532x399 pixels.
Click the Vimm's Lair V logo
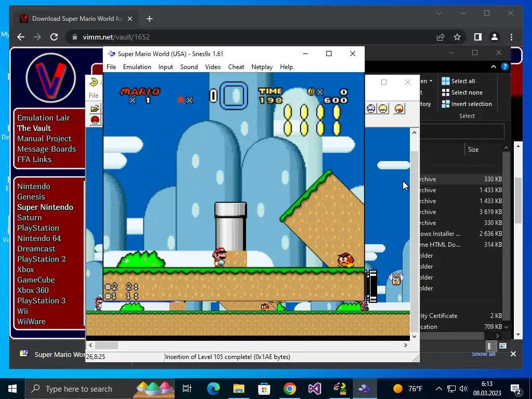pyautogui.click(x=50, y=78)
